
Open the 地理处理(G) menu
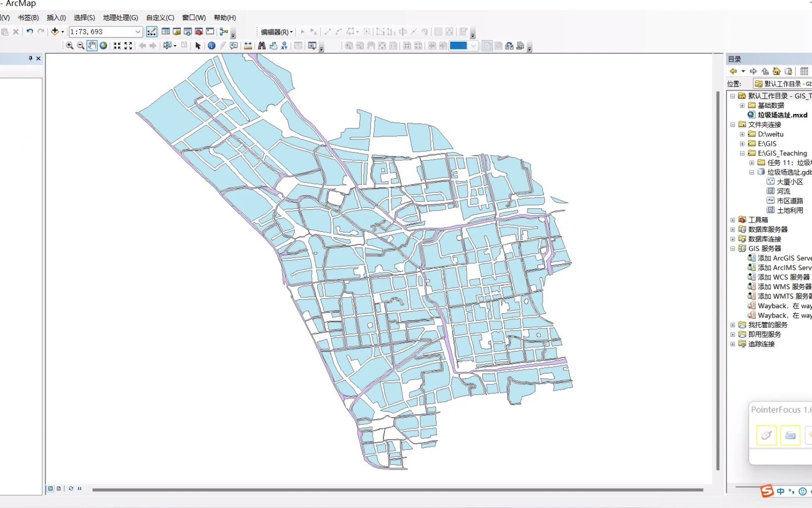click(x=120, y=17)
